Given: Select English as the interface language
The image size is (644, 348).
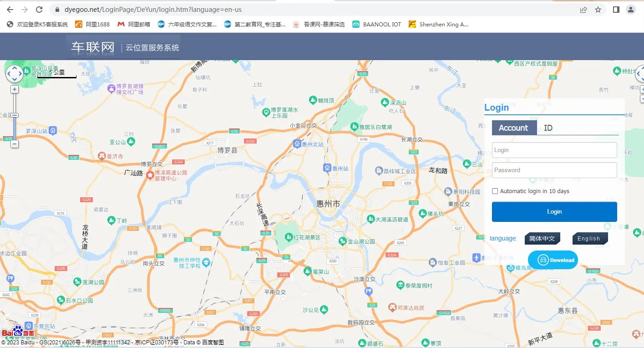Looking at the screenshot, I should pyautogui.click(x=589, y=238).
